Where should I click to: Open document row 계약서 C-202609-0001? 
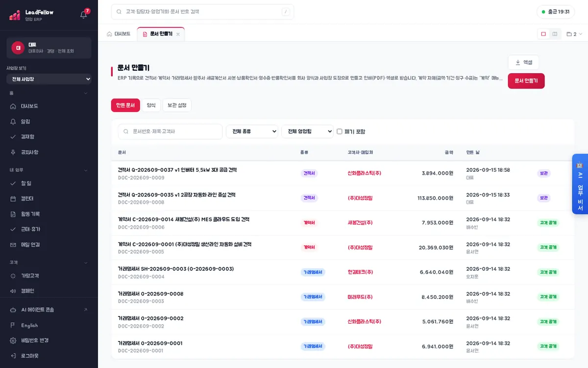pyautogui.click(x=343, y=247)
